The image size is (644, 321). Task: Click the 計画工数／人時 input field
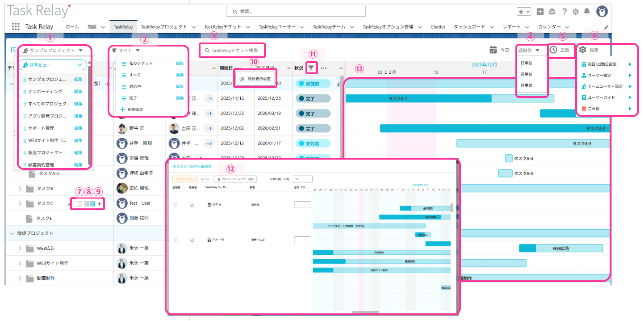[302, 178]
